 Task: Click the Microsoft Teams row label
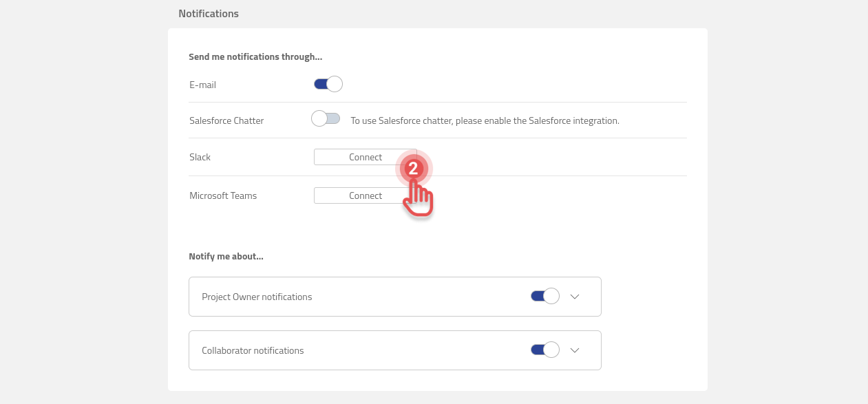tap(223, 195)
